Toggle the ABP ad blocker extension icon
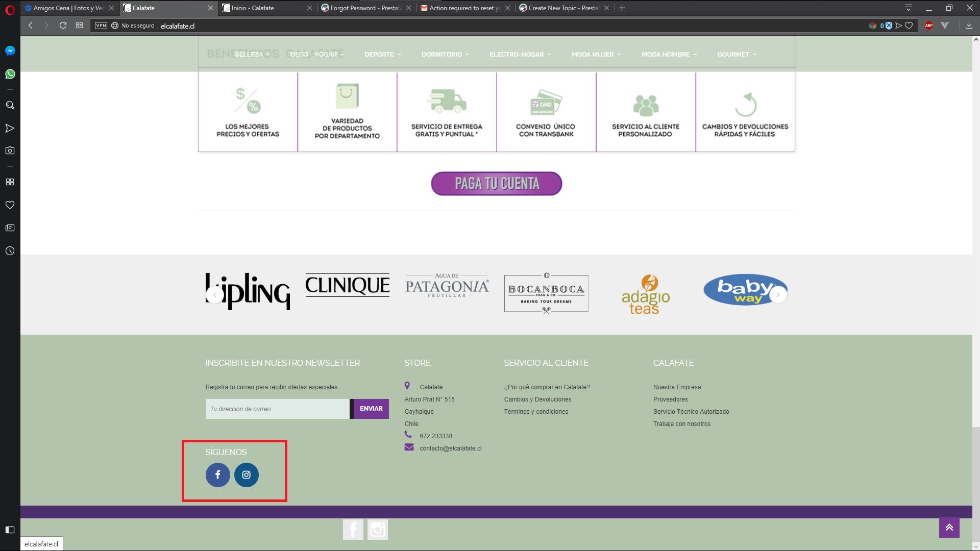Viewport: 980px width, 551px height. click(x=929, y=26)
